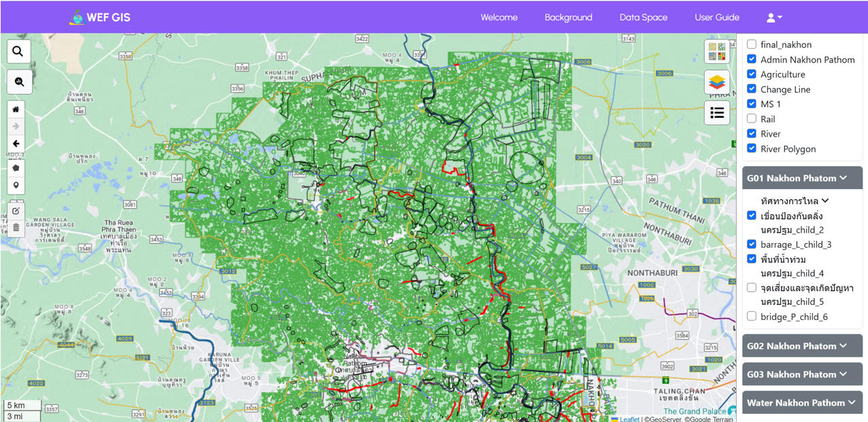Uncheck the Agriculture layer
The width and height of the screenshot is (868, 422).
(752, 74)
